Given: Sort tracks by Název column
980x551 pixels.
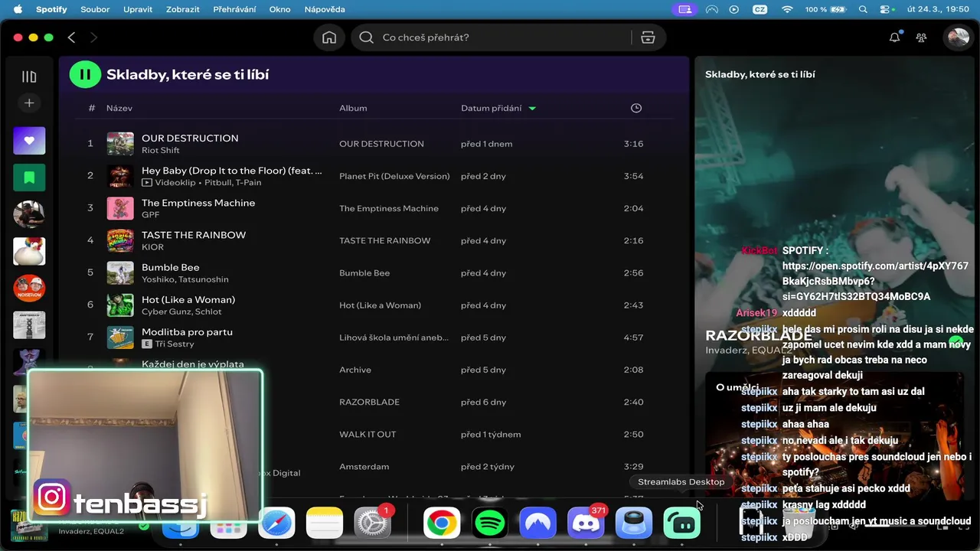Looking at the screenshot, I should click(x=119, y=108).
